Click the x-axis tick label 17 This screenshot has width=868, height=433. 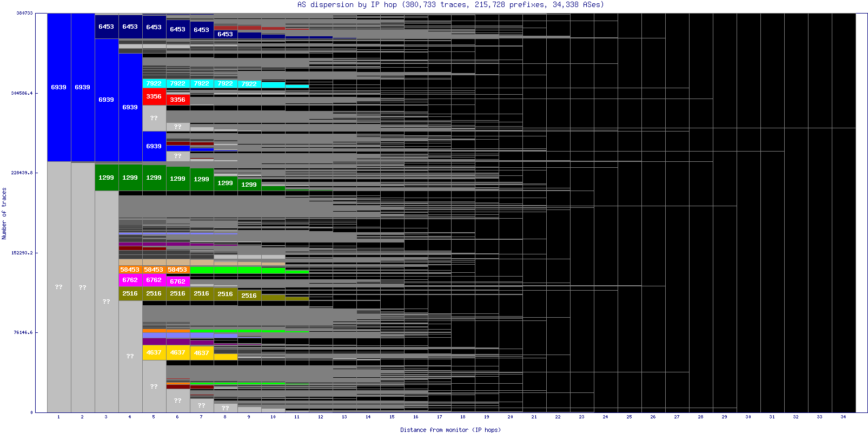tap(440, 417)
